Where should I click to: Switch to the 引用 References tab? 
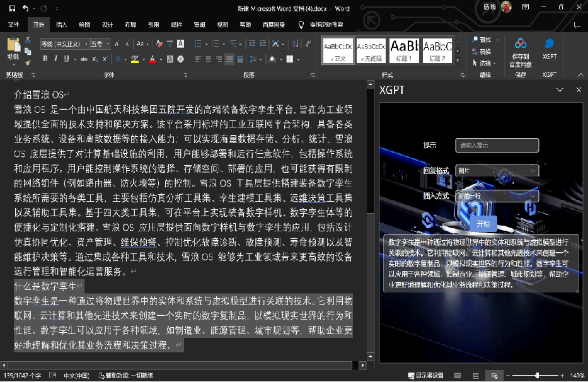tap(153, 25)
